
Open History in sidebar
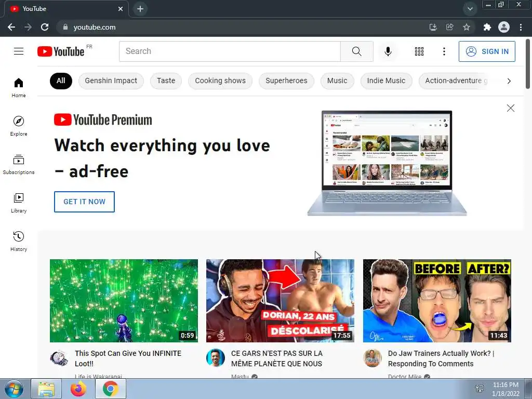click(19, 241)
